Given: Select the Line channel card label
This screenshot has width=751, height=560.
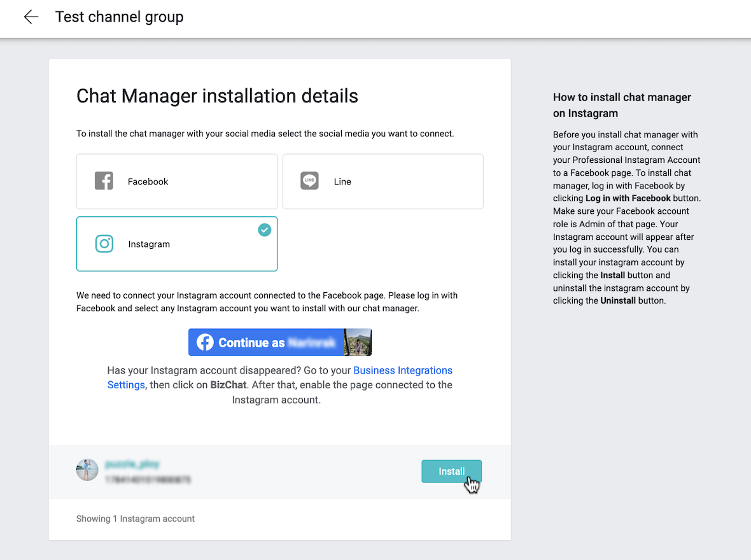Looking at the screenshot, I should (x=342, y=181).
